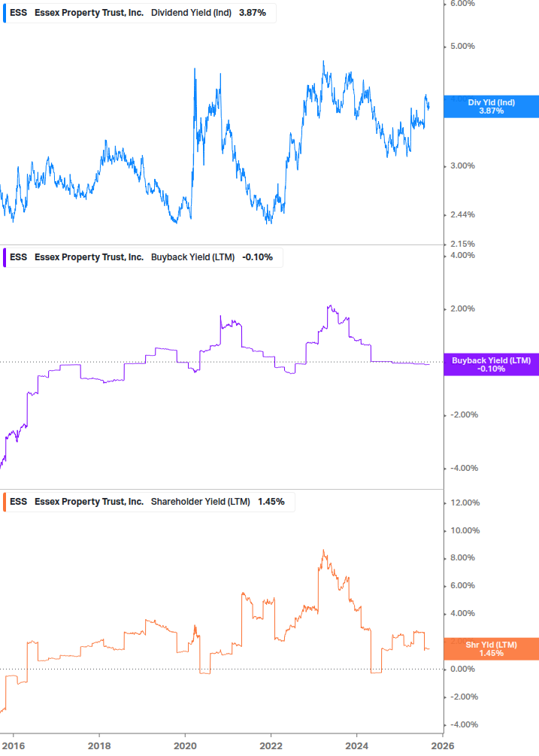This screenshot has width=539, height=756.
Task: Click the Buyback Yield (LTM) legend label
Action: click(192, 257)
